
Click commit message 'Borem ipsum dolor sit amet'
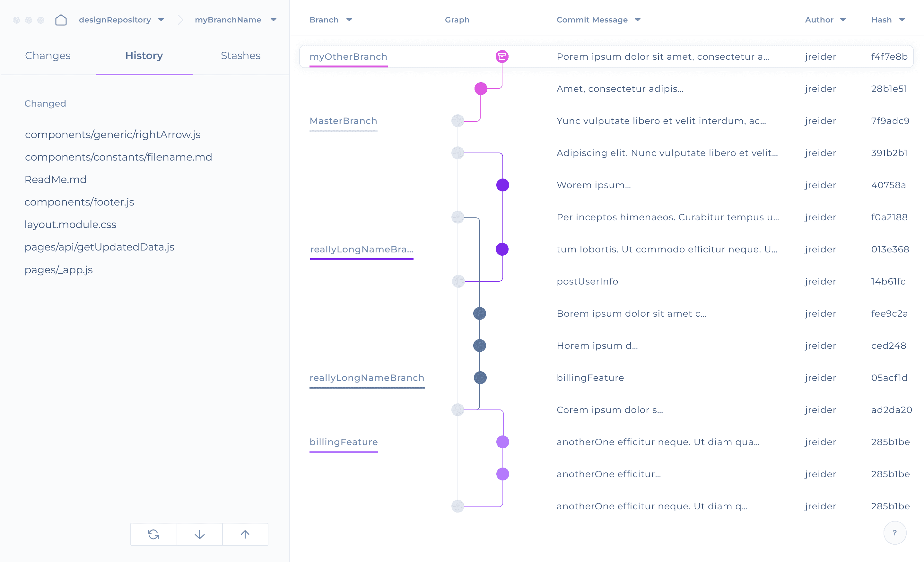pos(632,314)
